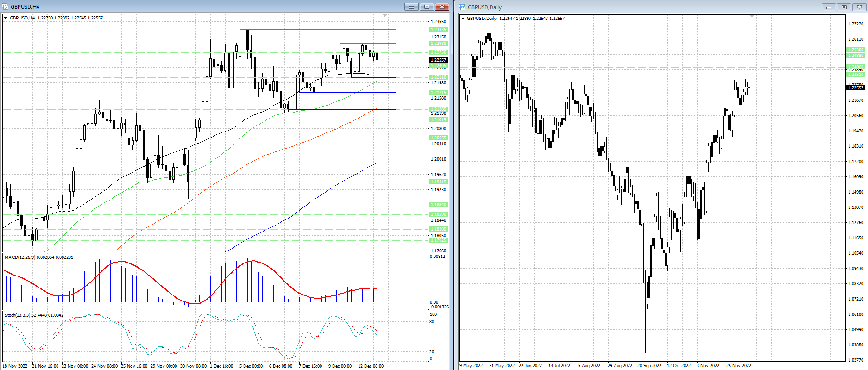Maximize the GBPUSD,Daily chart window
The height and width of the screenshot is (370, 868).
(844, 7)
